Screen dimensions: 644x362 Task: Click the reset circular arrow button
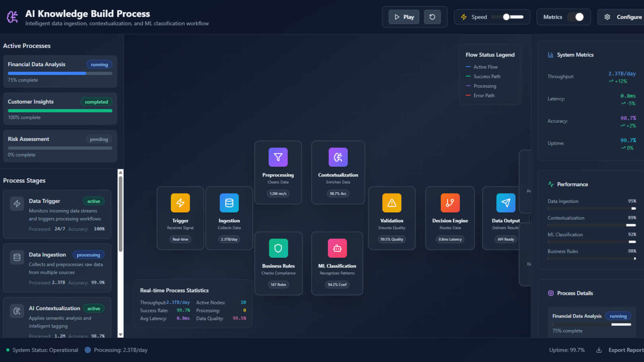tap(432, 17)
